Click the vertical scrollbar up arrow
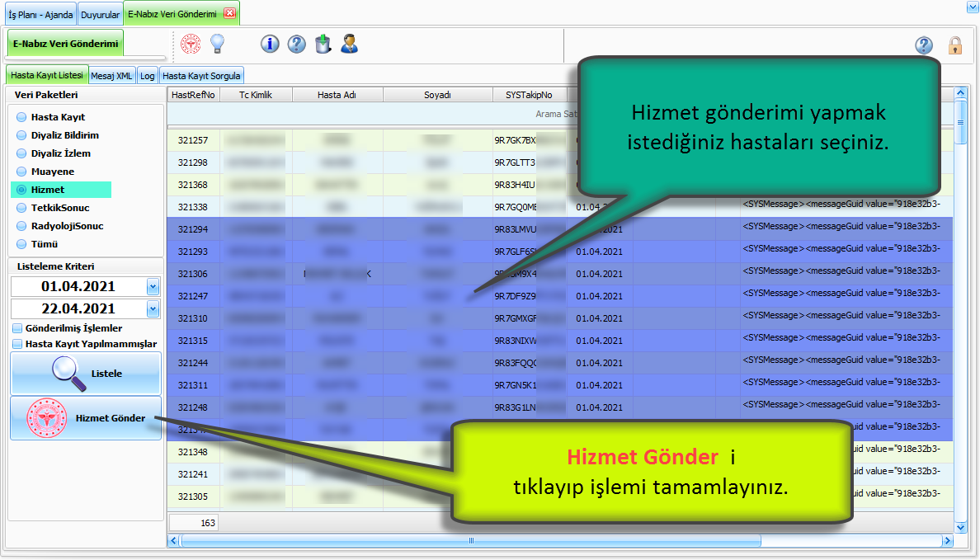 pos(961,94)
